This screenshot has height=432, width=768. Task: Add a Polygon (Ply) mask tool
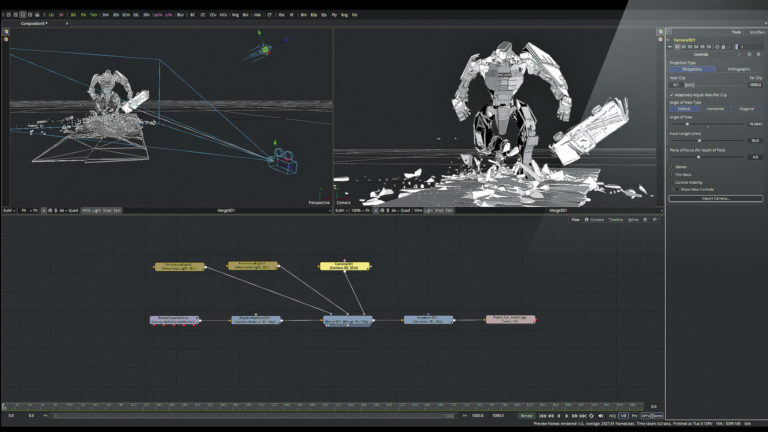[x=334, y=15]
